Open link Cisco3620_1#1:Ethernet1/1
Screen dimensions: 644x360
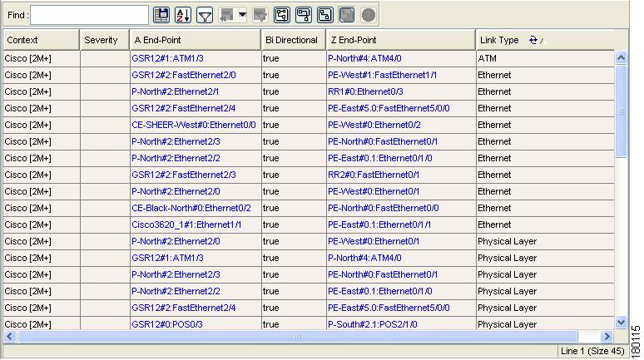(x=186, y=224)
